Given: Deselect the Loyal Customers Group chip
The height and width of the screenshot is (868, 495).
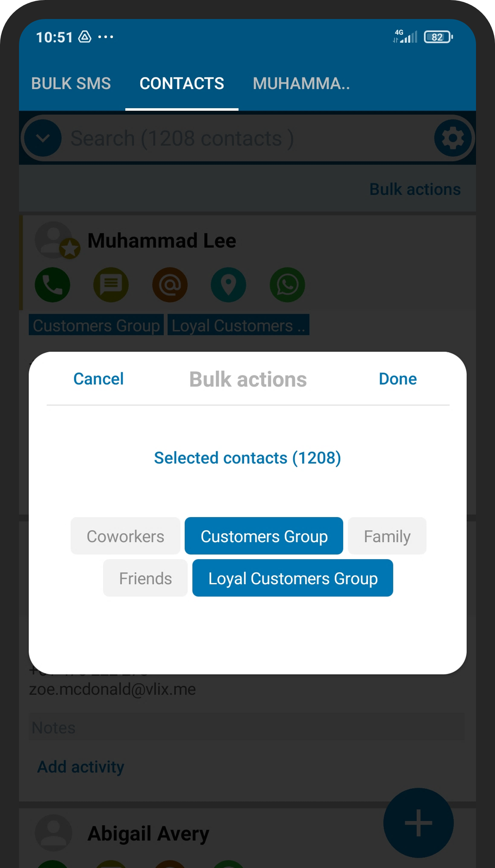Looking at the screenshot, I should pos(293,578).
